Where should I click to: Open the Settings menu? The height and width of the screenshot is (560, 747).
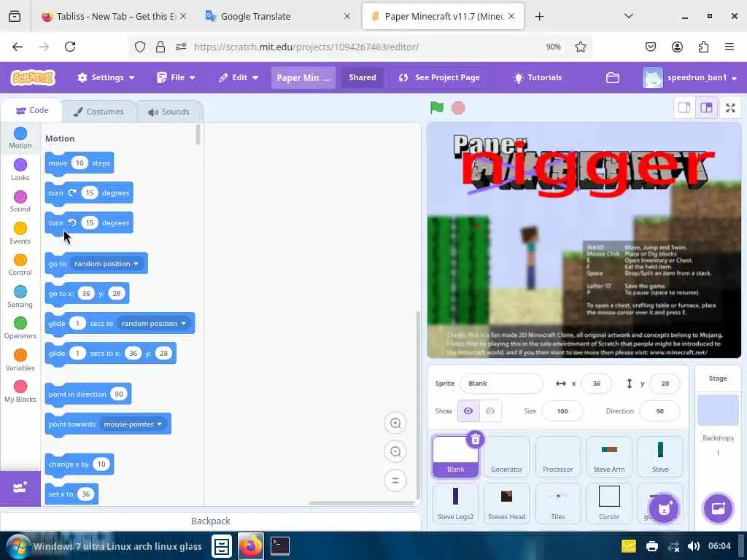click(106, 77)
